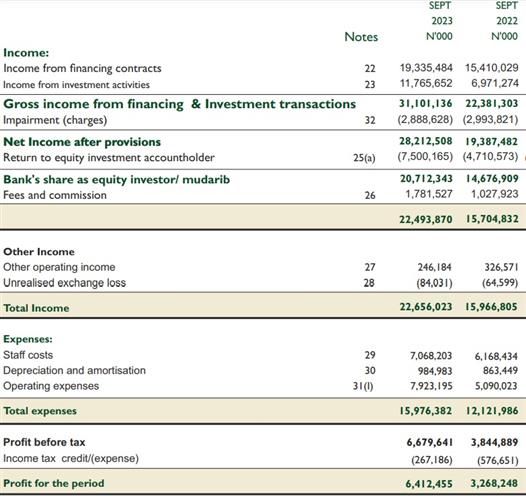Click note 32 beside Impairment charges
The width and height of the screenshot is (526, 496).
coord(370,120)
